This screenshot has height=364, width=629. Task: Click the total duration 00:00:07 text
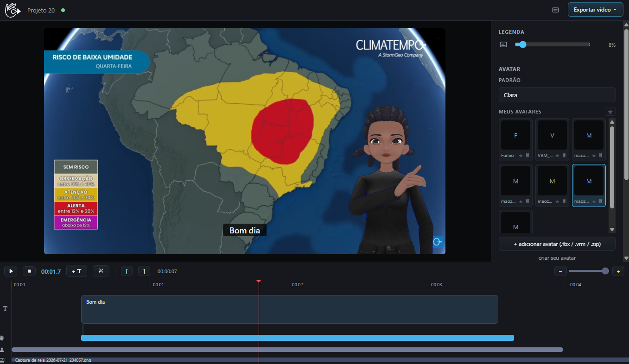point(167,271)
